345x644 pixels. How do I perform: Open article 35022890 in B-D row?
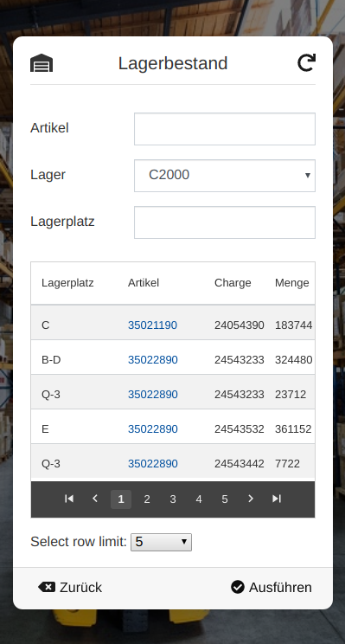click(x=152, y=360)
